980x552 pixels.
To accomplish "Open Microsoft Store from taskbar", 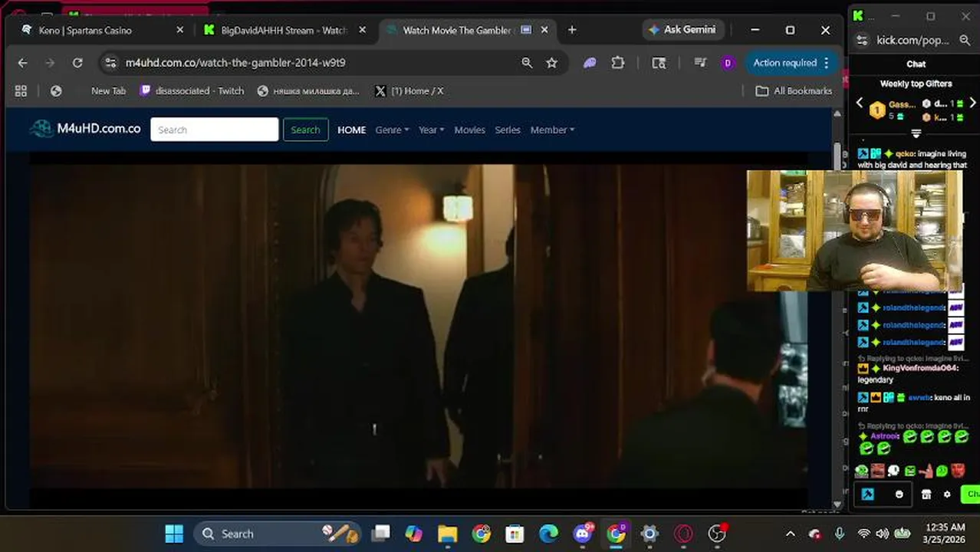I will (515, 534).
